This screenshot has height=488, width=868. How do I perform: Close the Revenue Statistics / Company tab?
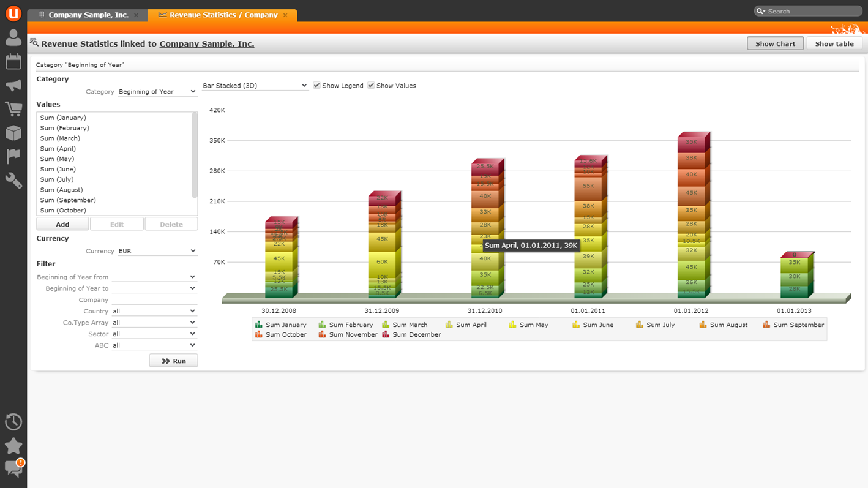(x=285, y=15)
